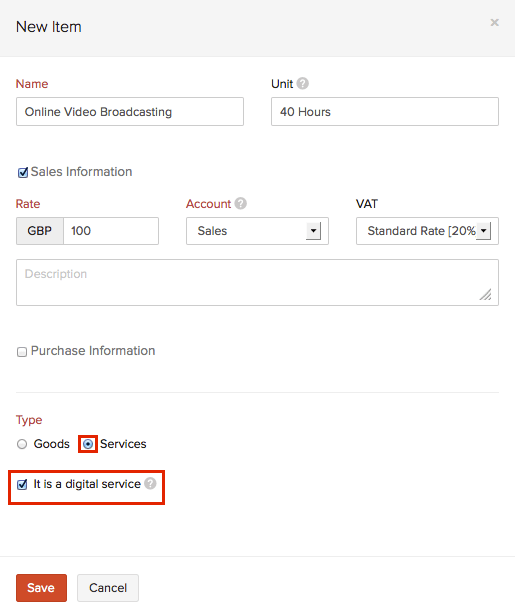Image resolution: width=515 pixels, height=615 pixels.
Task: Save the new item
Action: click(x=42, y=588)
